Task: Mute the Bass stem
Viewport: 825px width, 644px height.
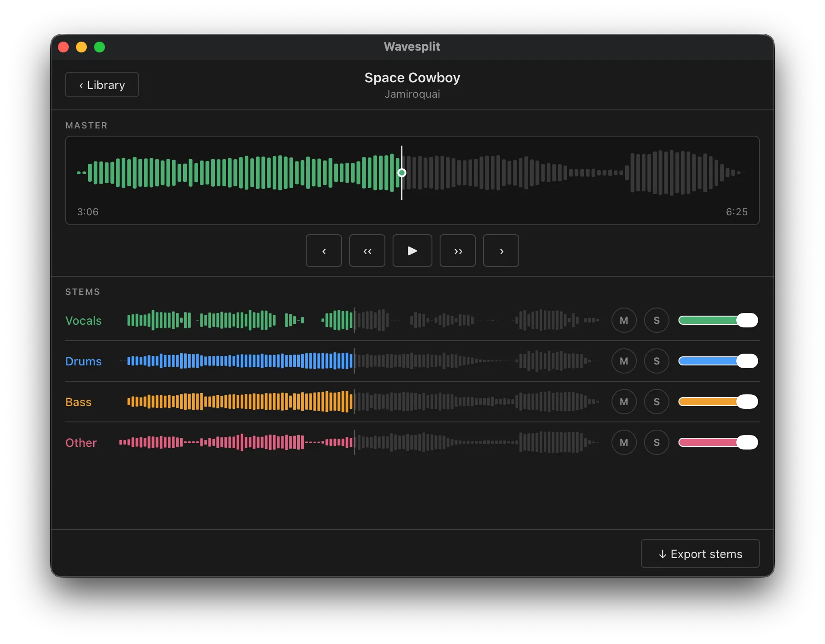Action: click(624, 402)
